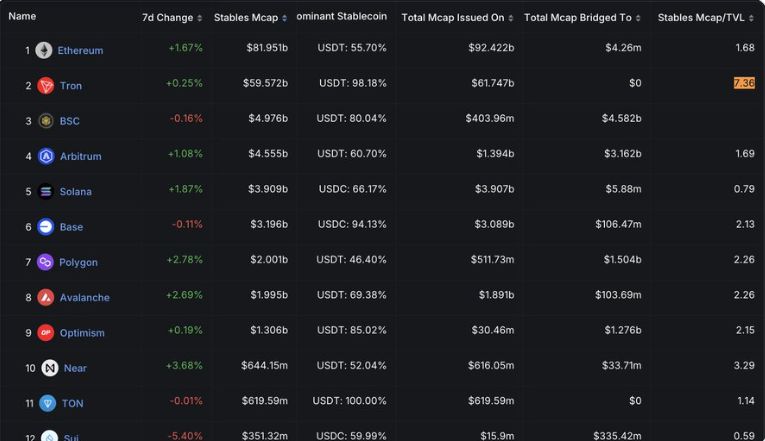The width and height of the screenshot is (765, 441).
Task: Click the Ethereum chain logo icon
Action: (44, 50)
